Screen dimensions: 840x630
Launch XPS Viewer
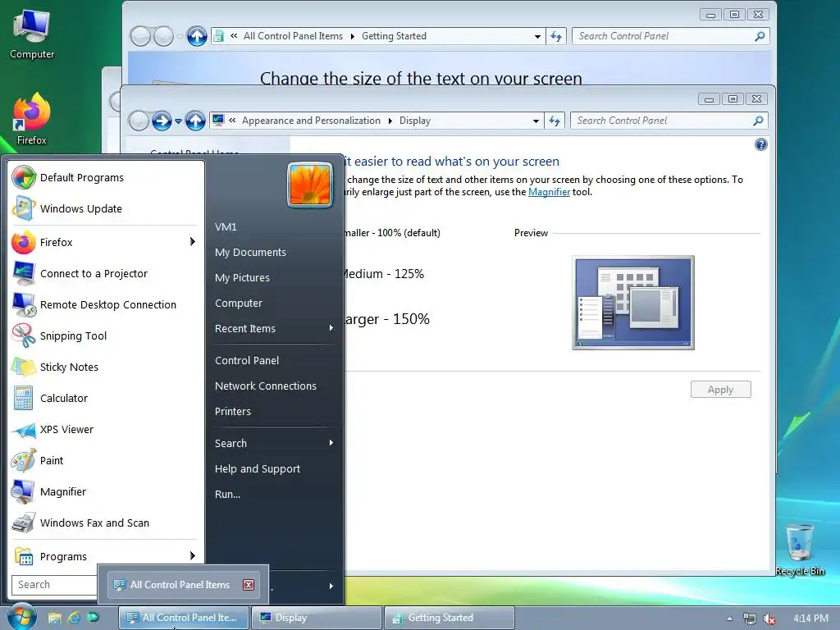click(x=104, y=430)
